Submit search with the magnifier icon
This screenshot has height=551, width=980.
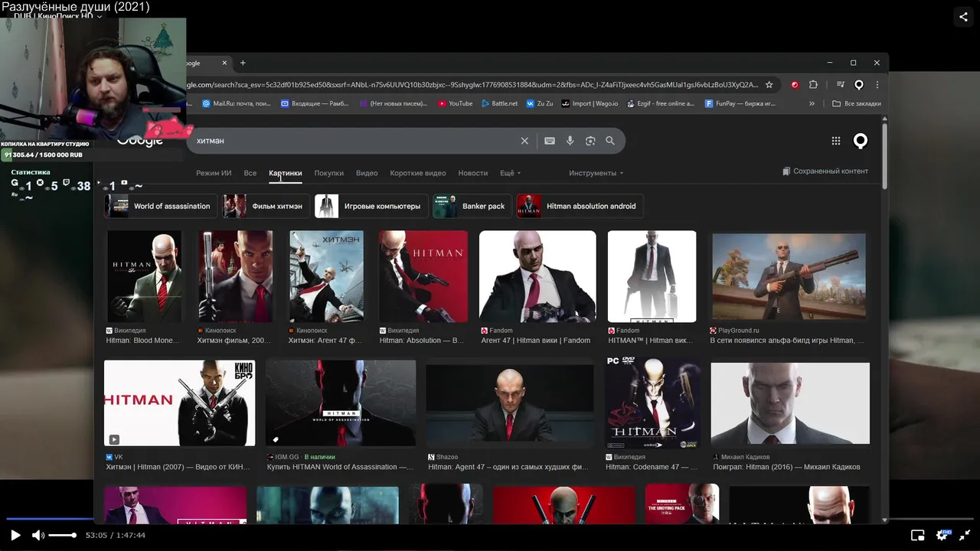610,141
